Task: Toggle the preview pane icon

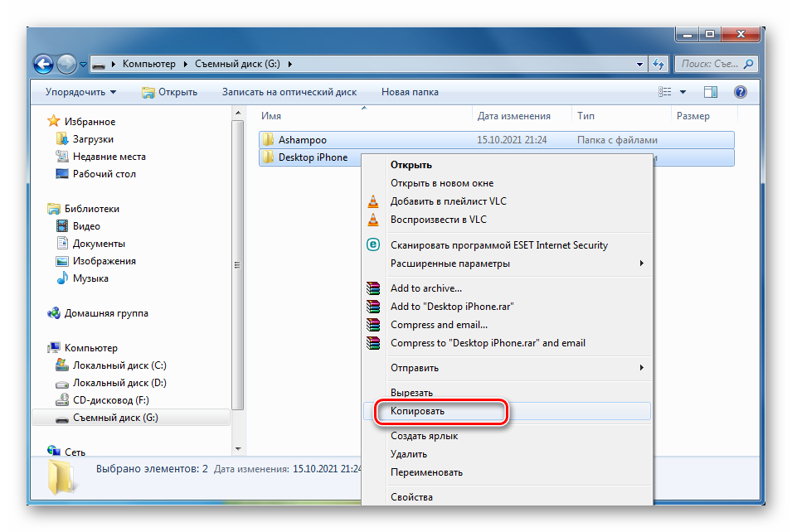Action: tap(711, 92)
